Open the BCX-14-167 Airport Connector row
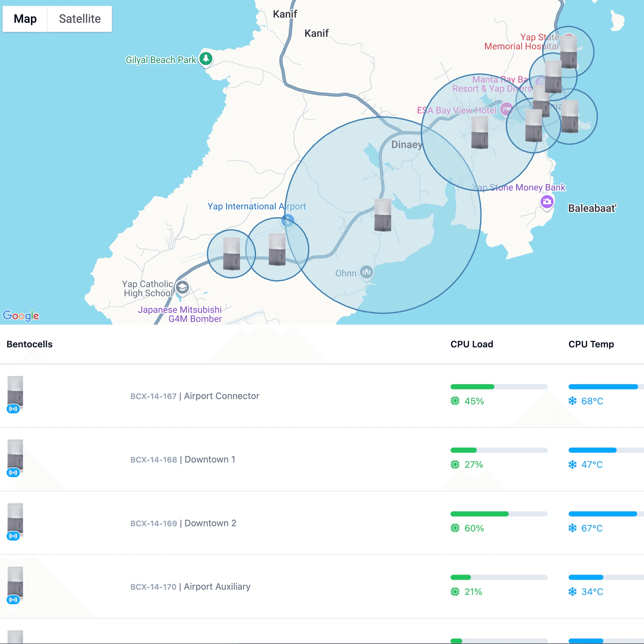The height and width of the screenshot is (644, 644). (195, 396)
